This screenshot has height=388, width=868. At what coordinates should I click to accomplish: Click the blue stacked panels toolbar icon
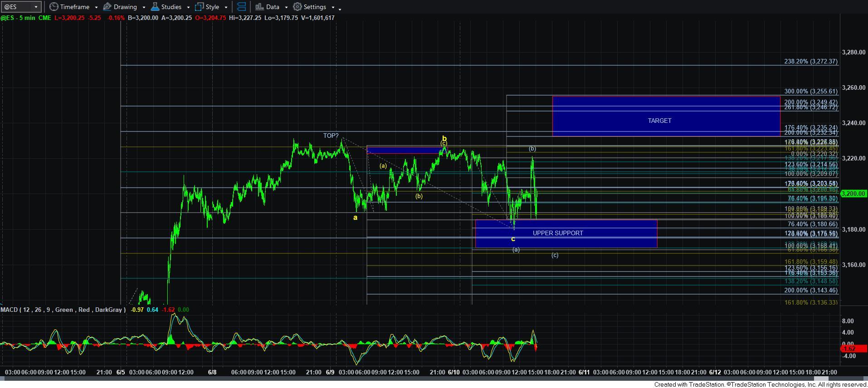[242, 7]
